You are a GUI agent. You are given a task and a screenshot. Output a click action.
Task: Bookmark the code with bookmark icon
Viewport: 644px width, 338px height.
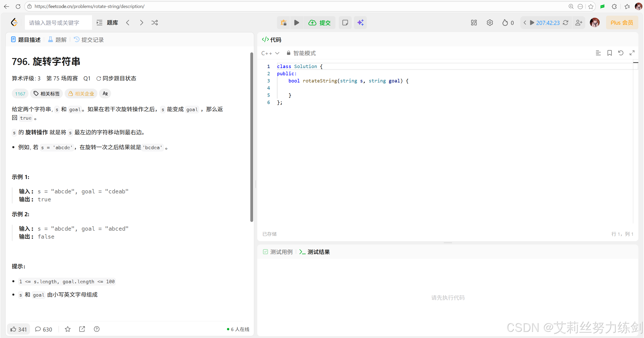610,53
